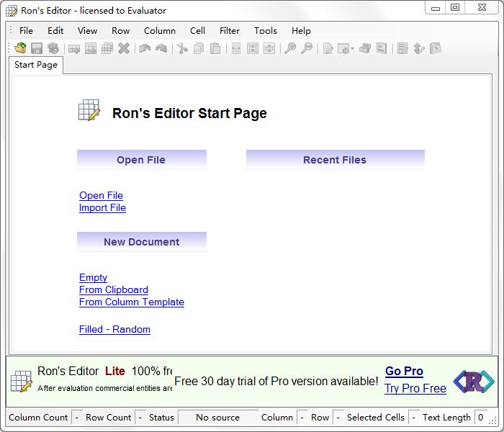Open the Row menu
The image size is (504, 432).
(x=120, y=30)
